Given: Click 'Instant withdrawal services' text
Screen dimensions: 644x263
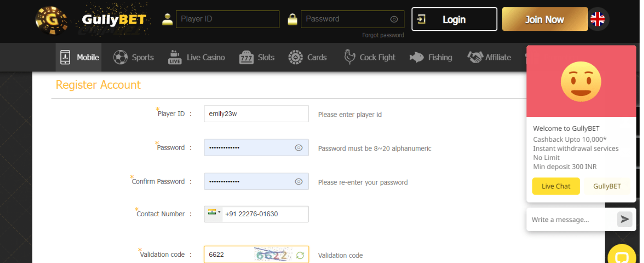Looking at the screenshot, I should (576, 149).
